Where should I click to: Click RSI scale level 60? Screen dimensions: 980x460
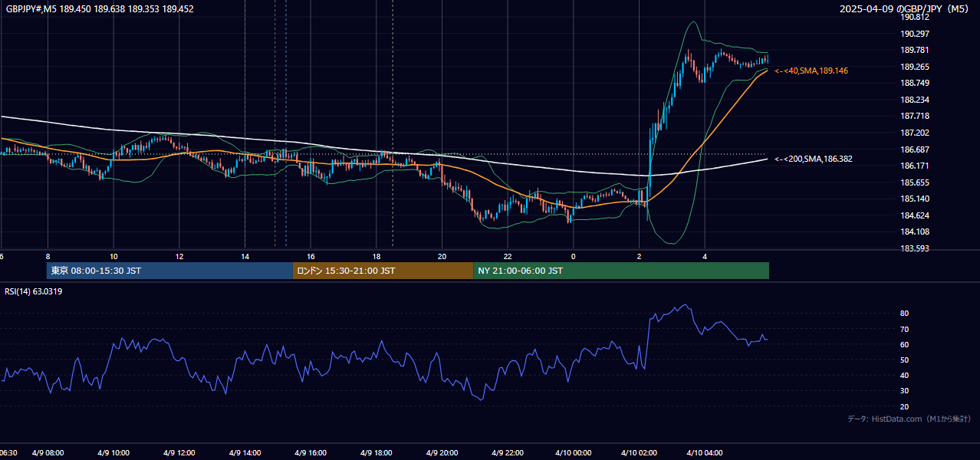[905, 344]
